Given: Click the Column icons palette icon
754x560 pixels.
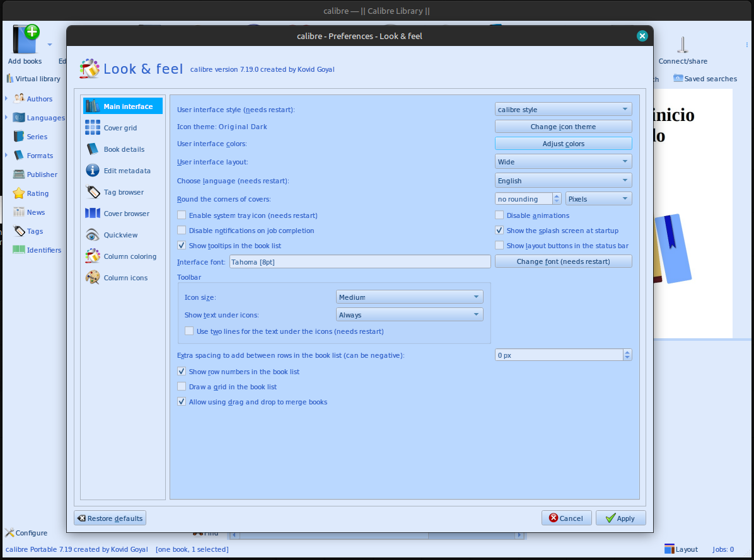Looking at the screenshot, I should (x=93, y=278).
